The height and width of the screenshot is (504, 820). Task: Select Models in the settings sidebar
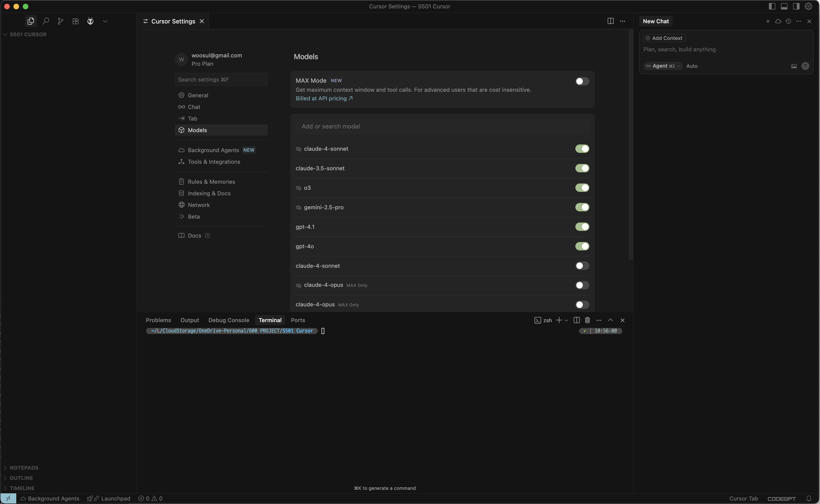click(x=197, y=130)
